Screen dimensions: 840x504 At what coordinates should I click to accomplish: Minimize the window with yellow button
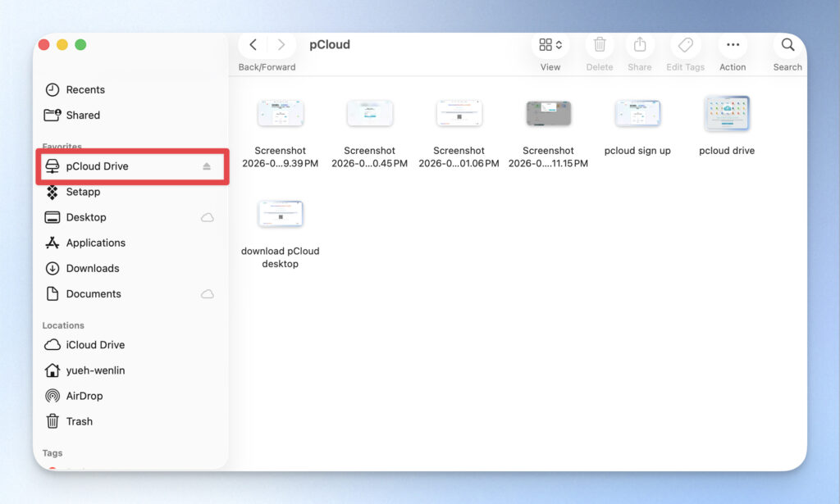(x=62, y=45)
